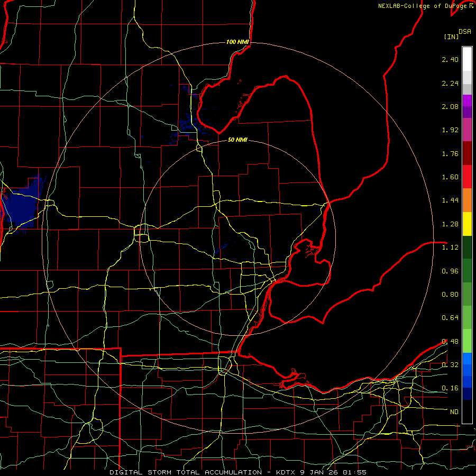Screen dimensions: 476x476
Task: Click the darkest green legend swatch
Action: [x=467, y=247]
